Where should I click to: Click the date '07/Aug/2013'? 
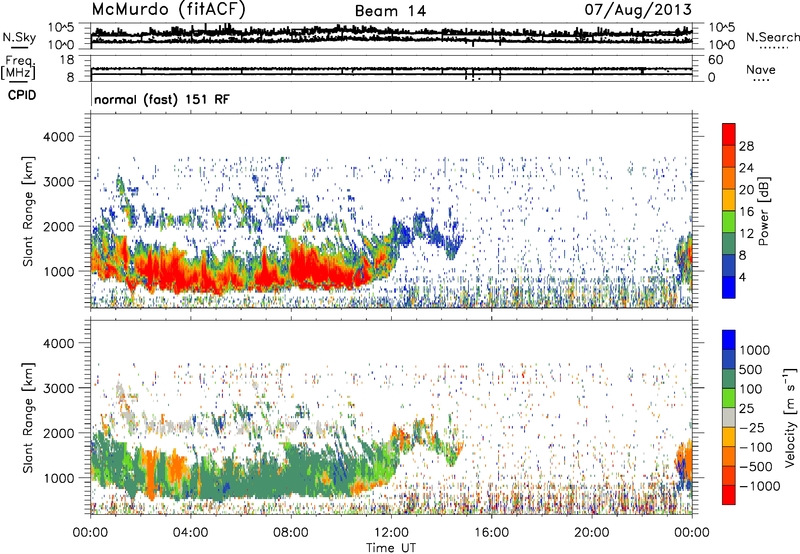point(638,10)
